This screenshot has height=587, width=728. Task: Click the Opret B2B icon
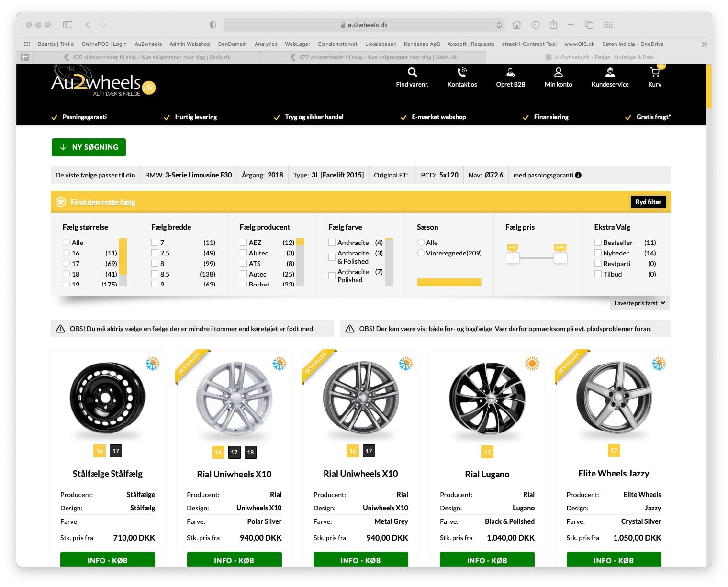click(510, 73)
